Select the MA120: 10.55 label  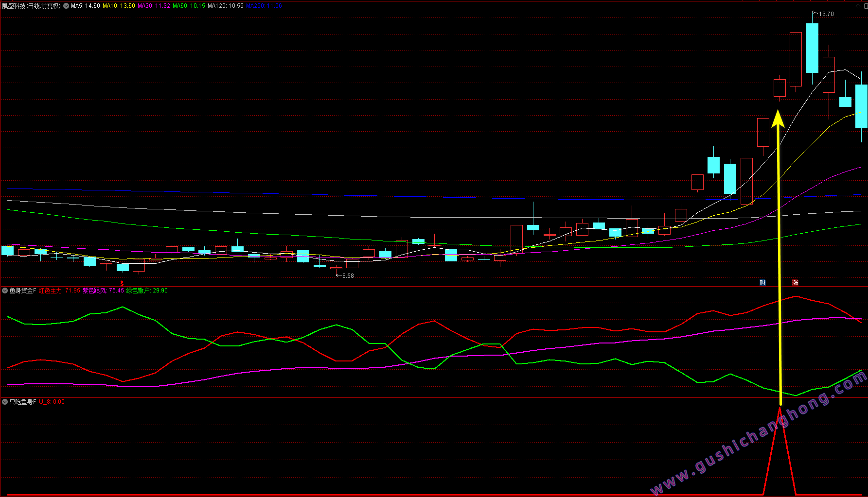(x=226, y=6)
